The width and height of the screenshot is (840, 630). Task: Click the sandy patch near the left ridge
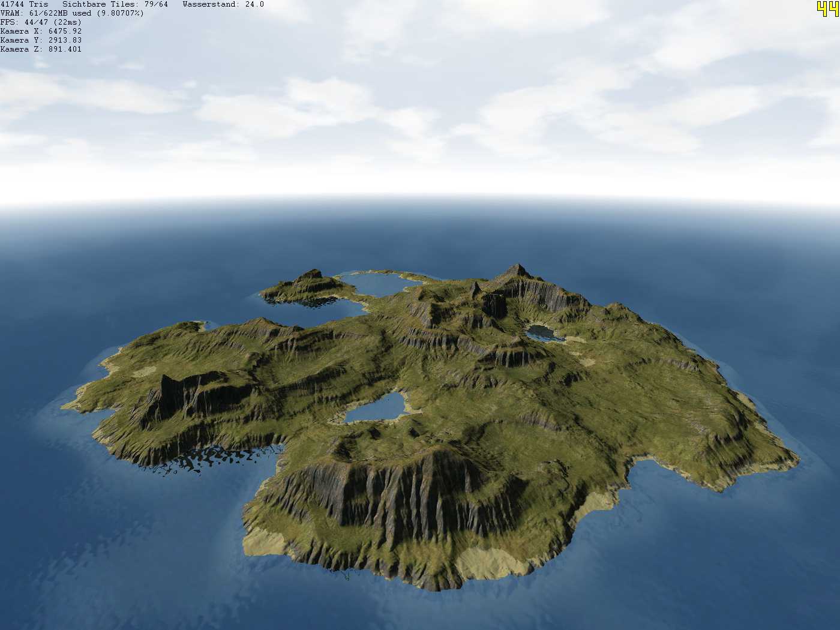pyautogui.click(x=144, y=372)
